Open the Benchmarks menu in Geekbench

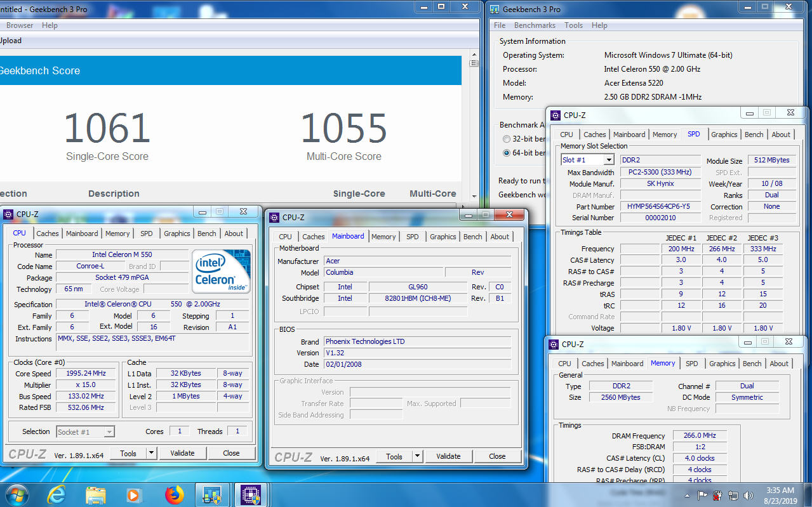pos(535,25)
